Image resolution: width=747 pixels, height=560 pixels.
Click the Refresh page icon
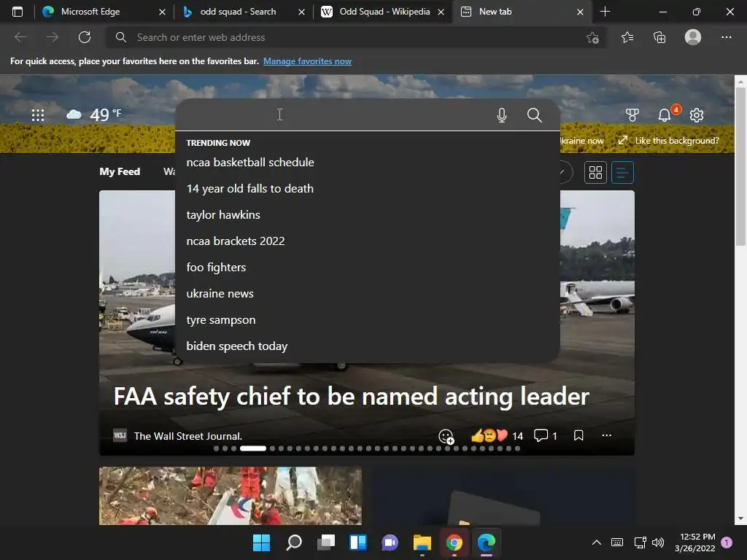85,37
